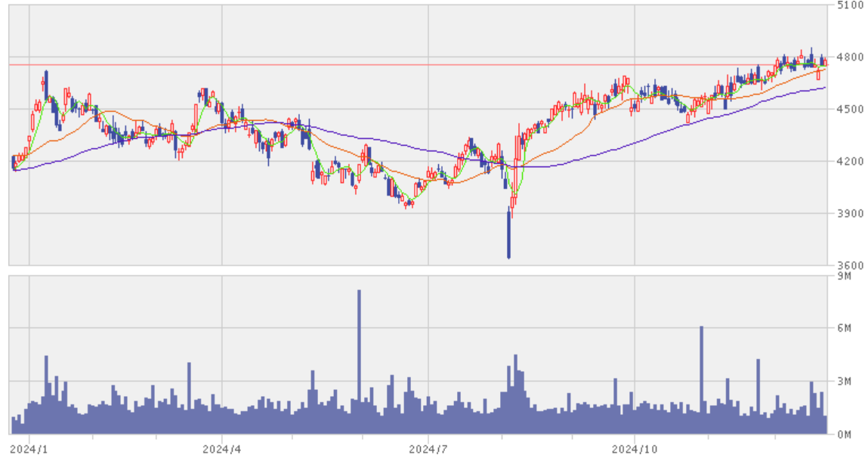Click the 3600 price axis label

tap(851, 265)
